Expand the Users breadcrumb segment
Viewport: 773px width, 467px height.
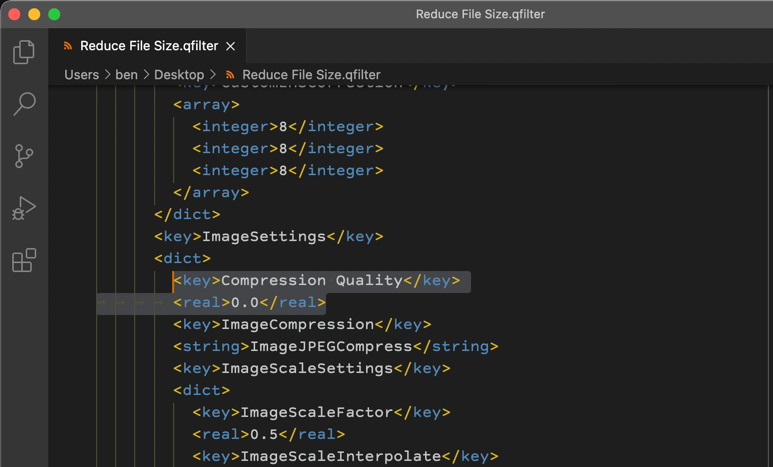point(81,75)
